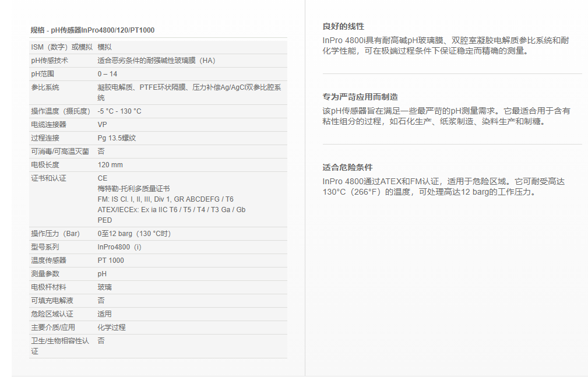Click 否 in the 可填充电解液 row
The width and height of the screenshot is (588, 380).
click(x=101, y=301)
